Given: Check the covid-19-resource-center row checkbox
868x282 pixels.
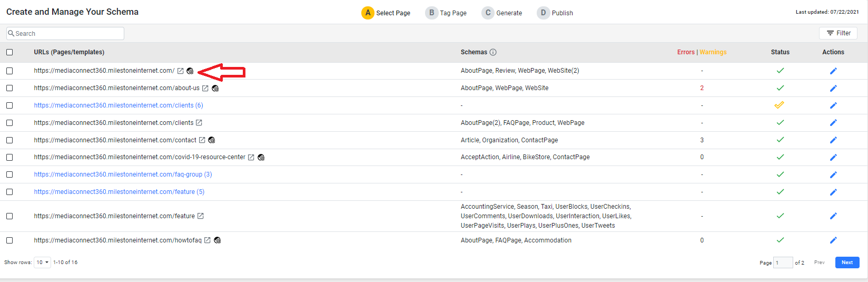Looking at the screenshot, I should 9,157.
